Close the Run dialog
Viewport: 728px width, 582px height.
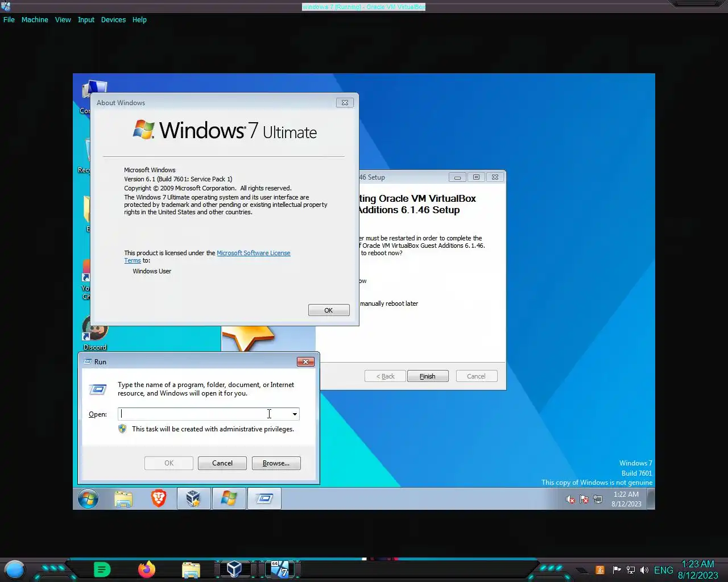(x=305, y=362)
